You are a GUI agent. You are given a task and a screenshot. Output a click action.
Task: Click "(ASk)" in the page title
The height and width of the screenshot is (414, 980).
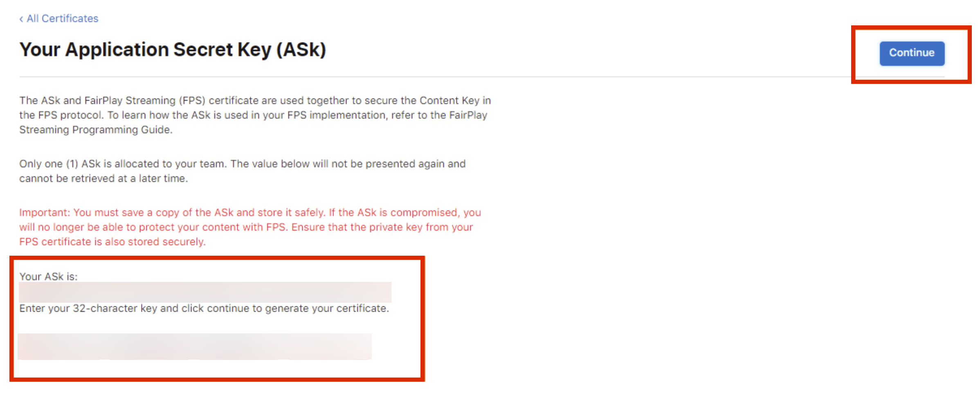pyautogui.click(x=301, y=50)
